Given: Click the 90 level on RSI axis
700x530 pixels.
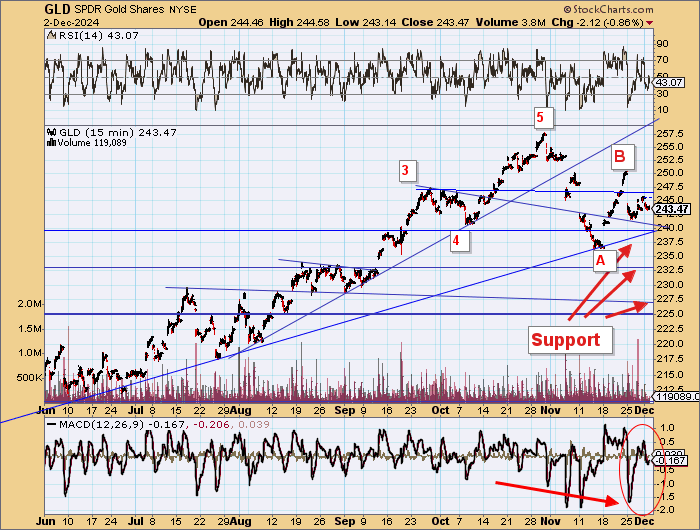Looking at the screenshot, I should click(x=662, y=43).
